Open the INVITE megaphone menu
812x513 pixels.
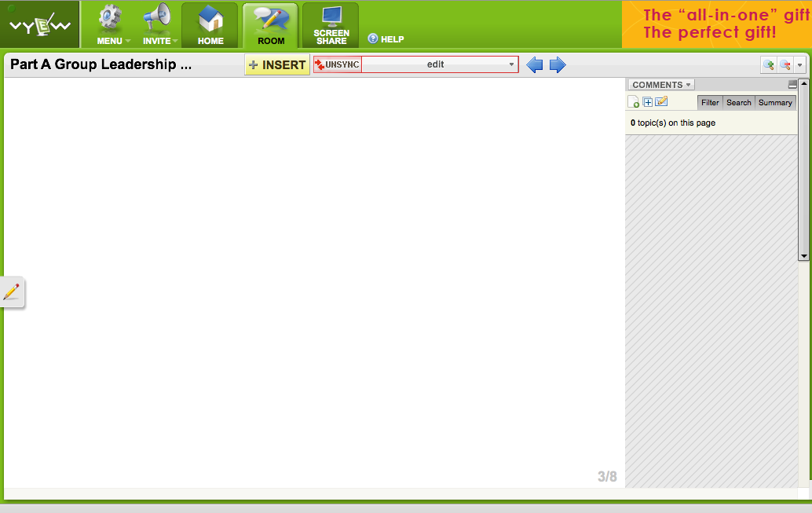[159, 24]
